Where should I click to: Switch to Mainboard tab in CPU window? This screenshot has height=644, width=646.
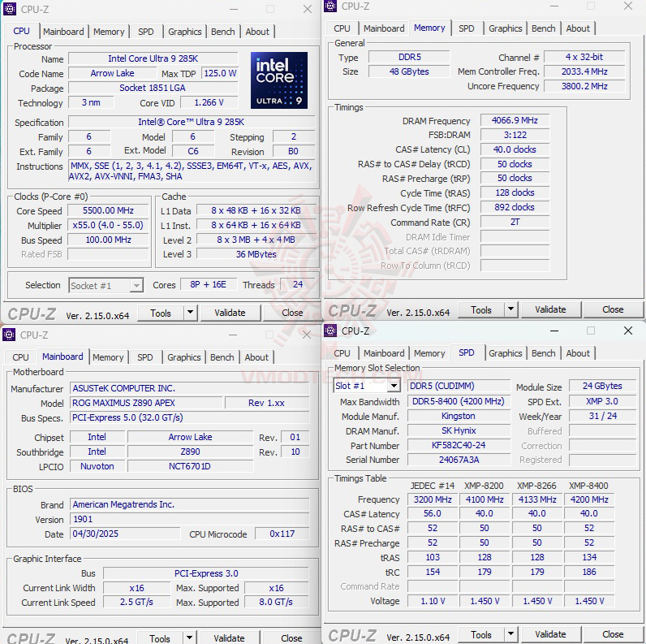(63, 32)
